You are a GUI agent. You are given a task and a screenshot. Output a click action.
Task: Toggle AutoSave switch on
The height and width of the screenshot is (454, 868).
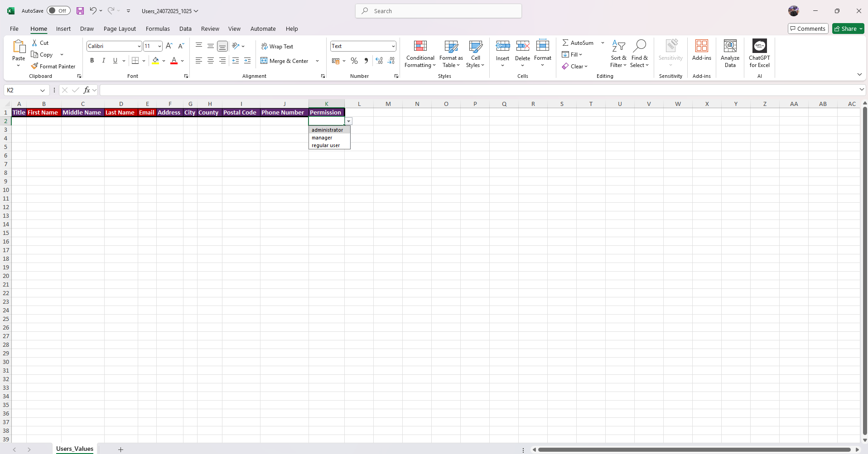pyautogui.click(x=58, y=10)
